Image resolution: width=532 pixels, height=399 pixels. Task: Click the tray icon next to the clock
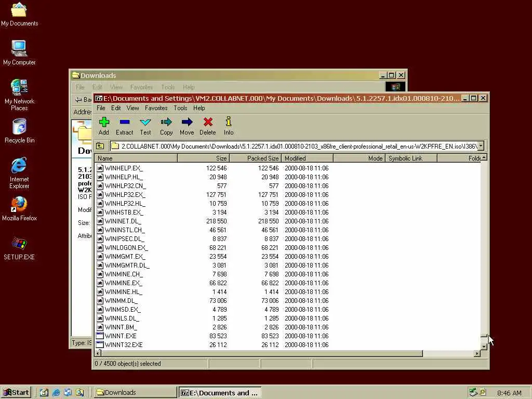483,392
